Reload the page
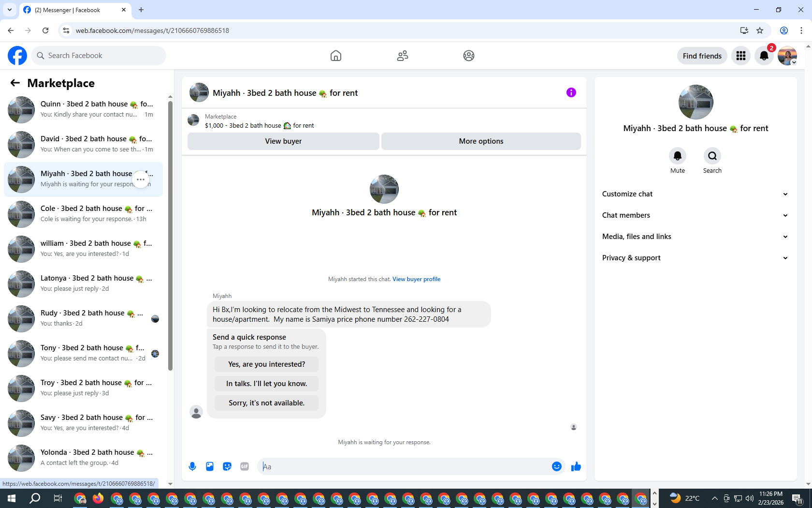This screenshot has width=812, height=508. click(45, 30)
